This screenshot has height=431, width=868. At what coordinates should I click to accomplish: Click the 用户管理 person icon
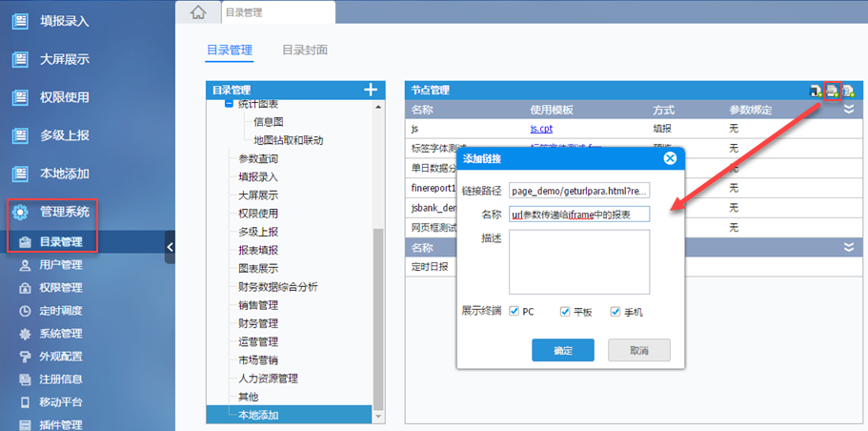coord(25,265)
